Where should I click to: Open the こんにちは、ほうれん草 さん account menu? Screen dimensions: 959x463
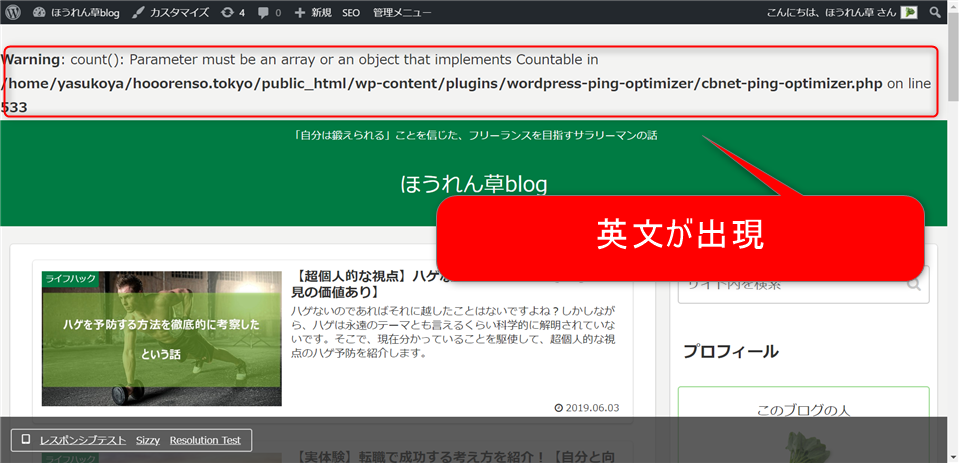pos(842,12)
